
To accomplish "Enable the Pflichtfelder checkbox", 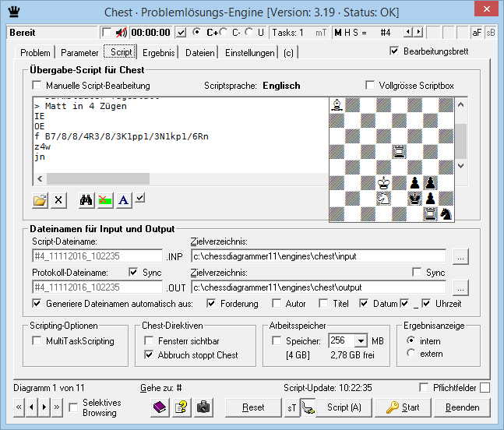I will tap(424, 388).
